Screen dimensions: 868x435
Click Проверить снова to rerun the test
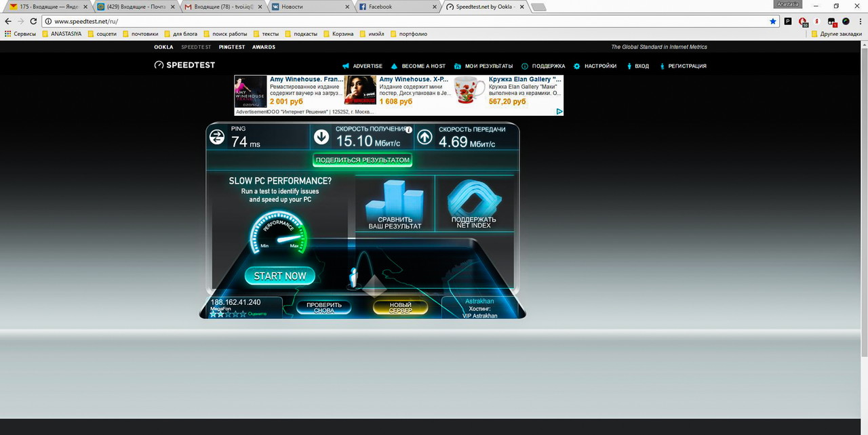[x=324, y=308]
